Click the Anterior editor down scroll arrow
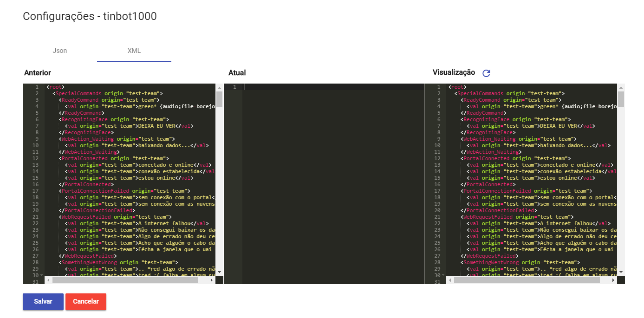The width and height of the screenshot is (644, 318). click(219, 272)
